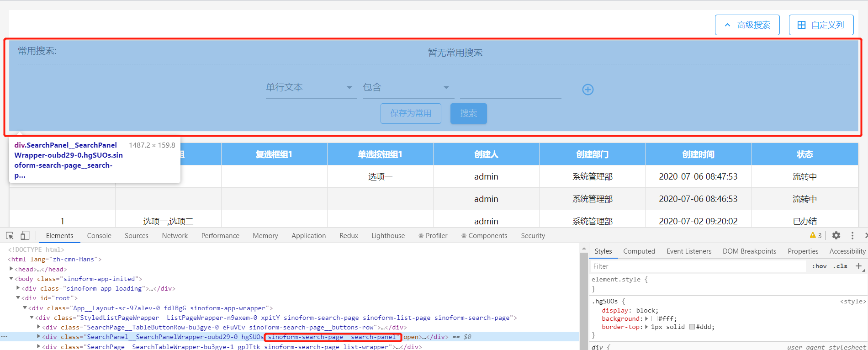The image size is (868, 350).
Task: Open the React Profiler tab
Action: [433, 236]
